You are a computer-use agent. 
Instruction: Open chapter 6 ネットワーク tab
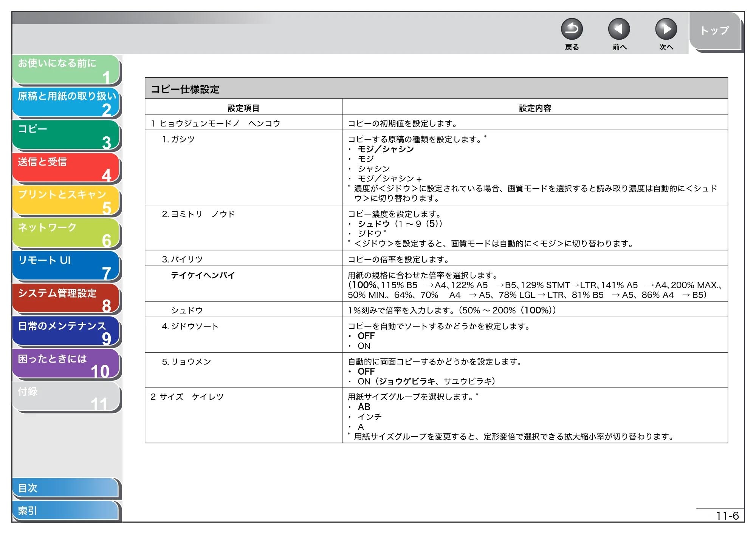pyautogui.click(x=66, y=233)
